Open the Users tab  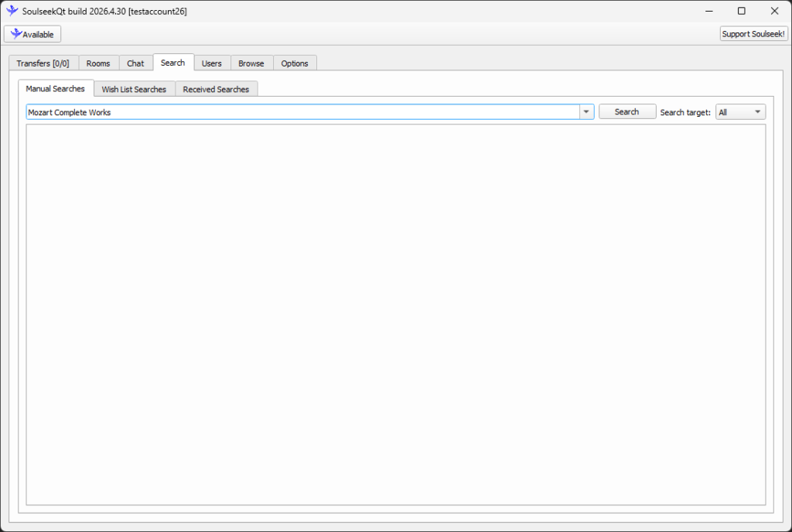(212, 63)
